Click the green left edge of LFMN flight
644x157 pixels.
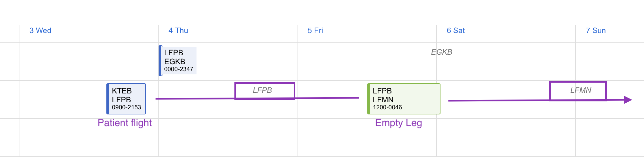(369, 99)
